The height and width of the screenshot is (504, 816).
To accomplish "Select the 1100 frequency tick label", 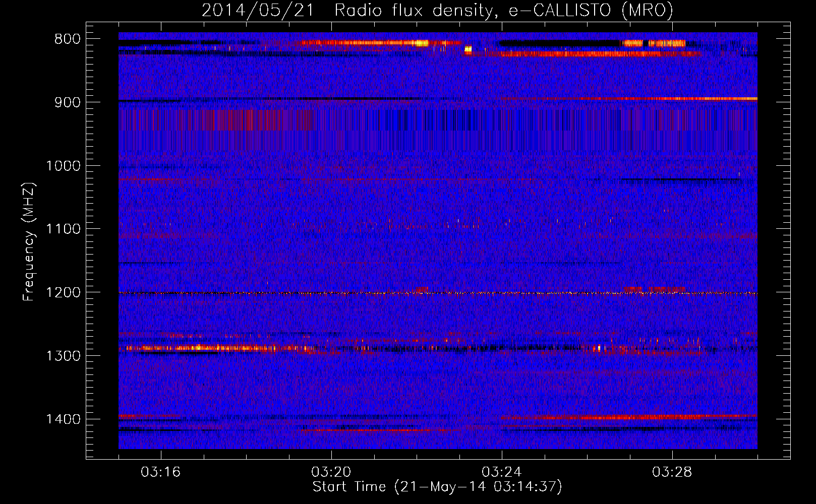I will [63, 229].
